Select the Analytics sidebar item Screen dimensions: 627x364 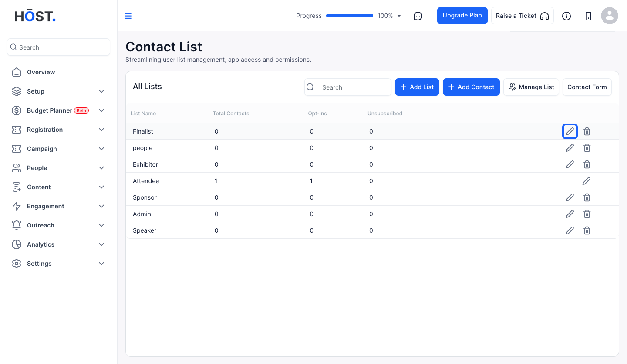coord(58,244)
